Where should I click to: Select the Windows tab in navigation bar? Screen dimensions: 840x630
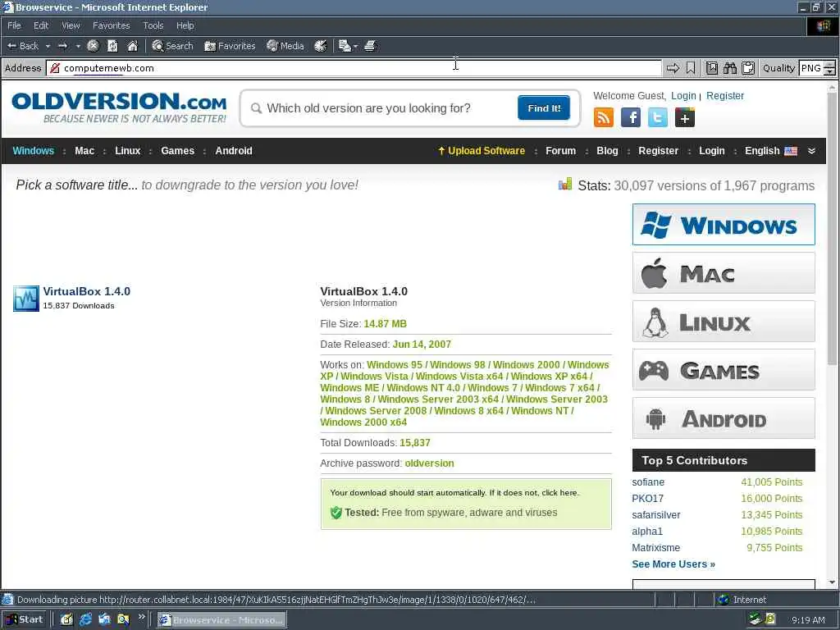(33, 151)
